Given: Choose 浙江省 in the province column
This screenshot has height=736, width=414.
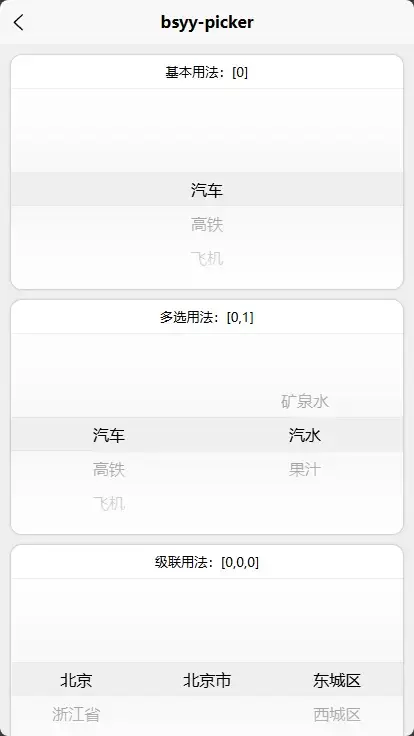Looking at the screenshot, I should [x=76, y=714].
